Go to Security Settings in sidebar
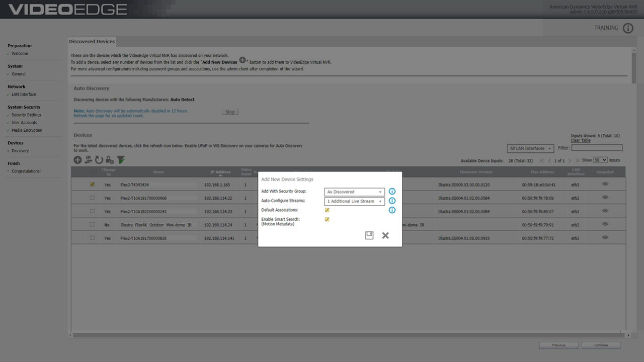Viewport: 644px width, 362px height. pyautogui.click(x=27, y=115)
